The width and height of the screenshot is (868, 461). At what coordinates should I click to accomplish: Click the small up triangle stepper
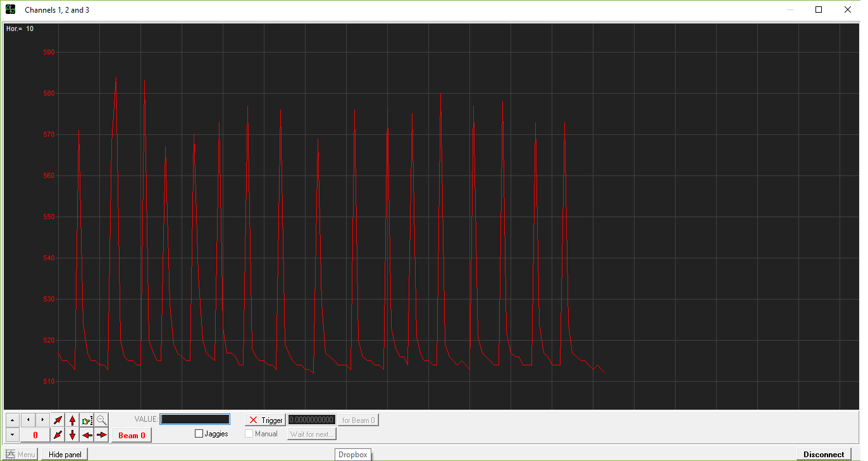click(13, 420)
